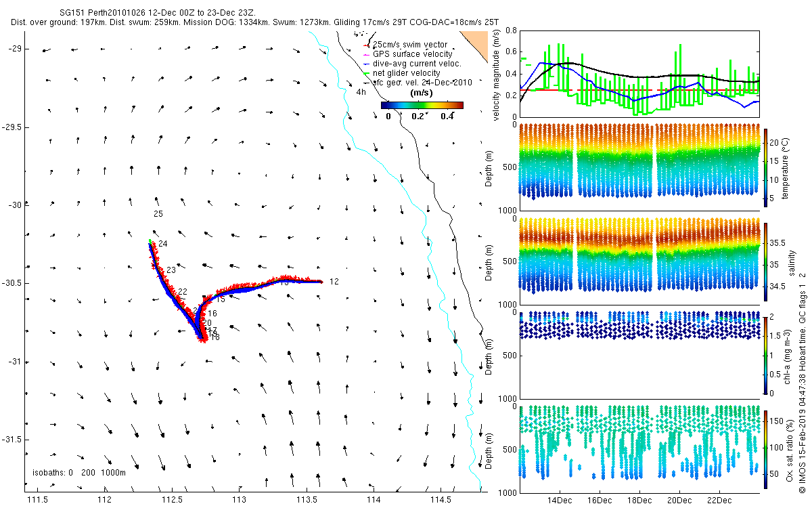This screenshot has height=508, width=812.
Task: Click the "4h" label near the coastline
Action: (x=361, y=91)
